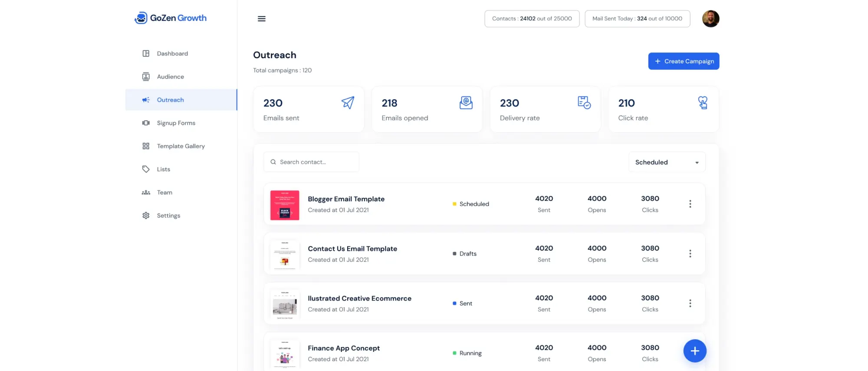Viewport: 868px width, 371px height.
Task: Click the hamburger menu icon
Action: pyautogui.click(x=261, y=19)
